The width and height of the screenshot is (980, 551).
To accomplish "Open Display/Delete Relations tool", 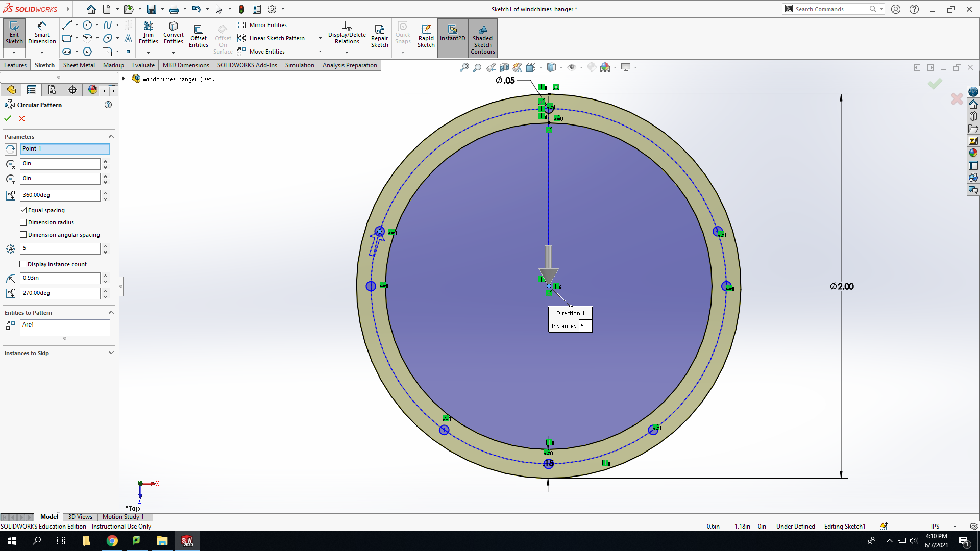I will click(347, 34).
